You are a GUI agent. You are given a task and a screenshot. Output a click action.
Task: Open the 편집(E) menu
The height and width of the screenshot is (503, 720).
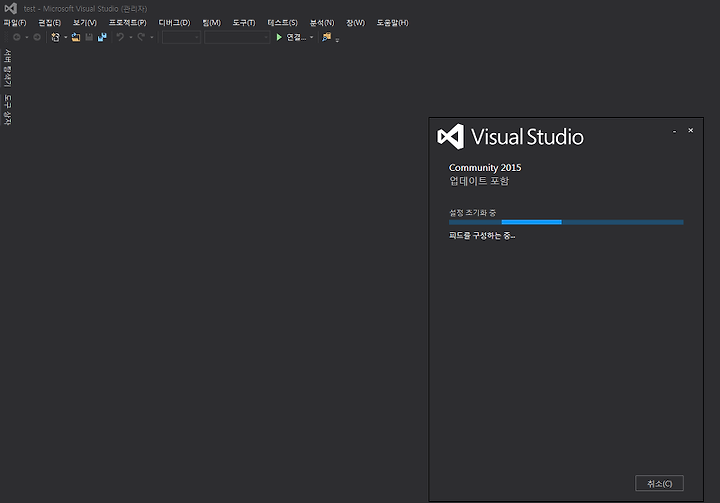point(50,23)
